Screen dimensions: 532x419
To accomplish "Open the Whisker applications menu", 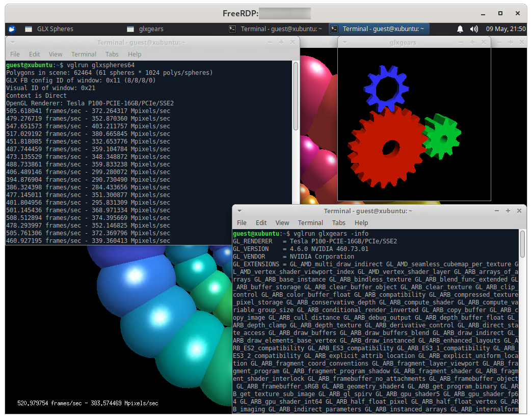I will tap(11, 29).
